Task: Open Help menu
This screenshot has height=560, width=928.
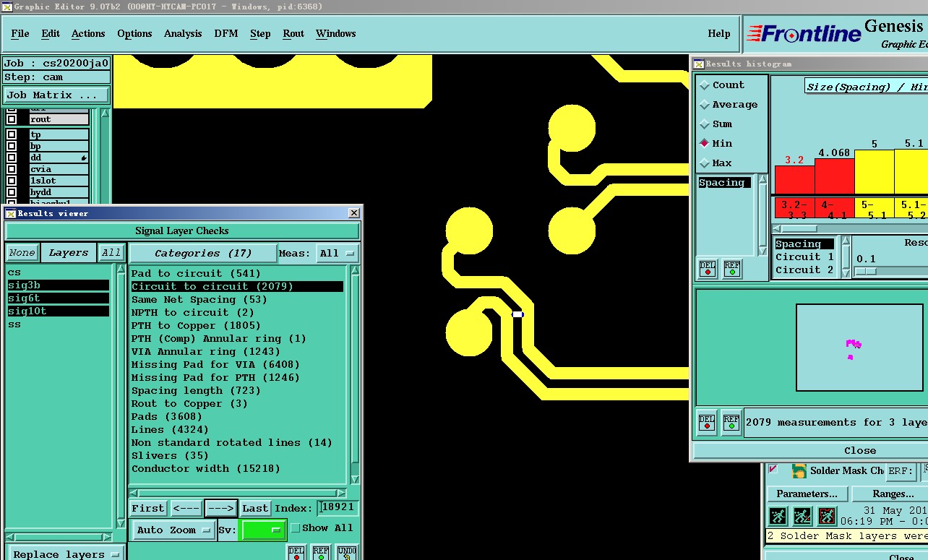Action: pyautogui.click(x=719, y=33)
